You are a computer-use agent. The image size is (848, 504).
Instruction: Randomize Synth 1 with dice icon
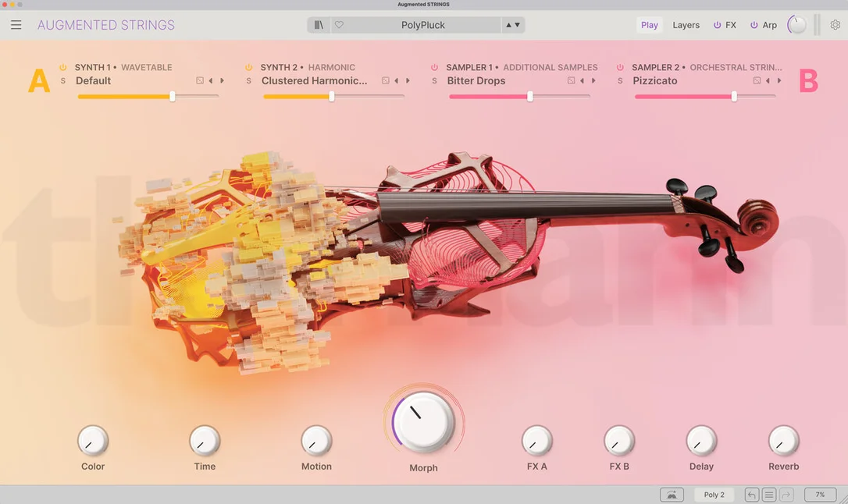[x=200, y=80]
